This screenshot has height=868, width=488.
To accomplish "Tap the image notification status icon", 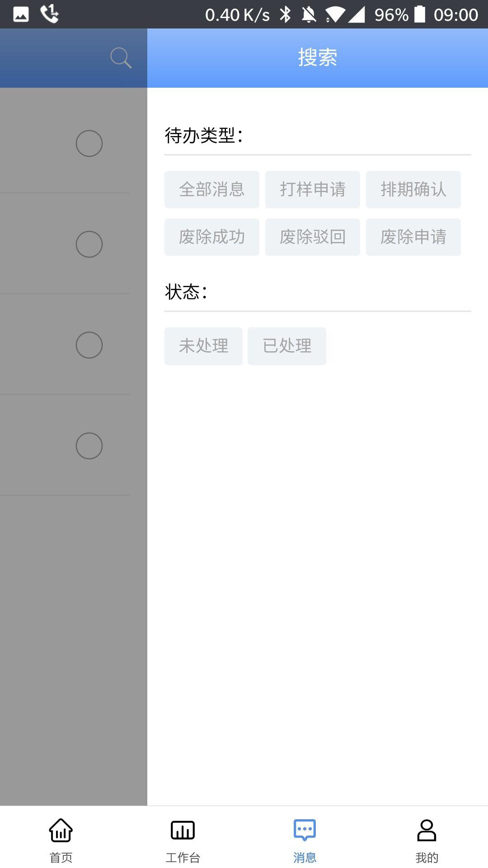I will click(21, 14).
